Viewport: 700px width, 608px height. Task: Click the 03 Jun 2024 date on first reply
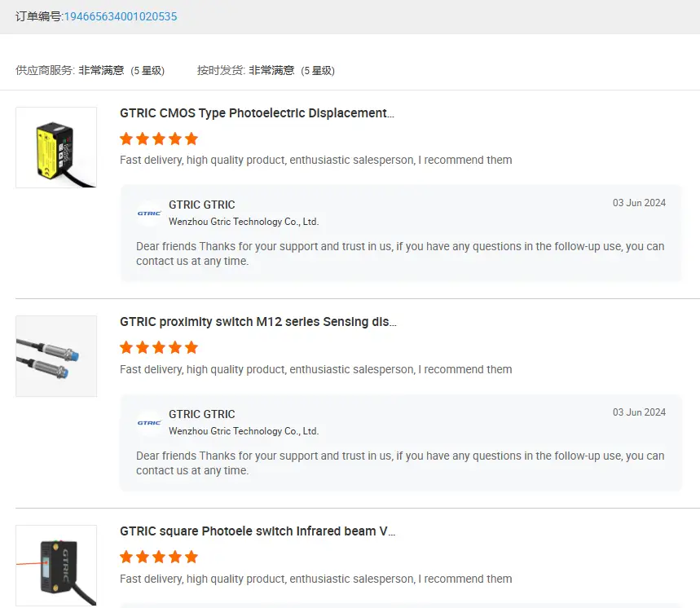(639, 203)
